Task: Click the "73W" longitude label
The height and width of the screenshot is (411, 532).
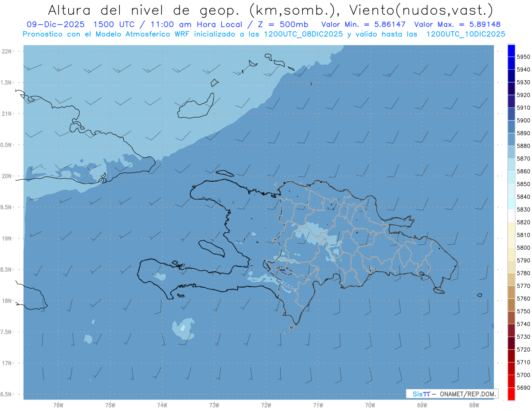Action: [x=214, y=405]
